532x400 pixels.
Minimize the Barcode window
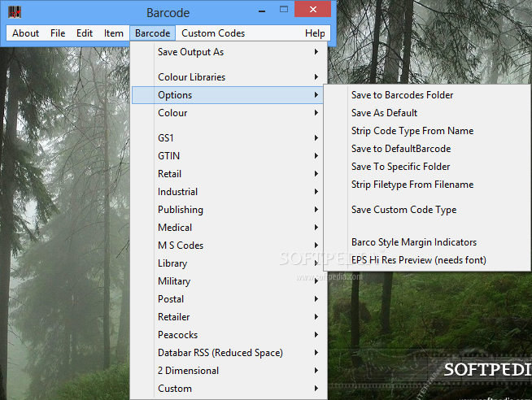click(262, 11)
